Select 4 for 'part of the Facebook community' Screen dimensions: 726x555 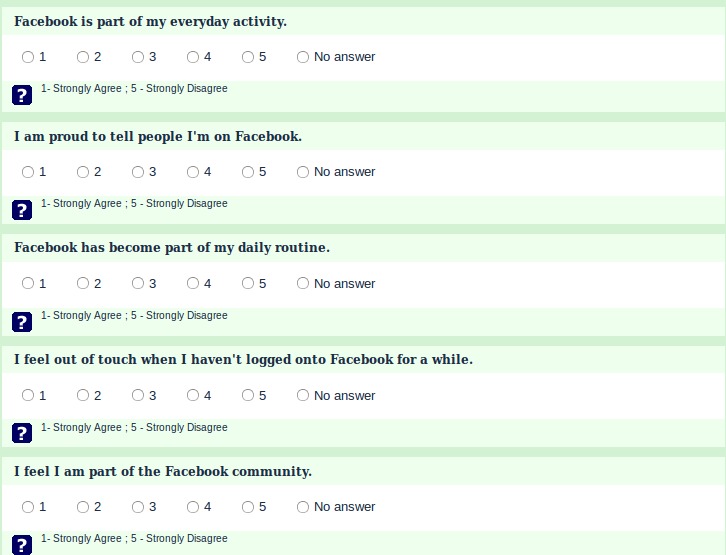point(193,507)
